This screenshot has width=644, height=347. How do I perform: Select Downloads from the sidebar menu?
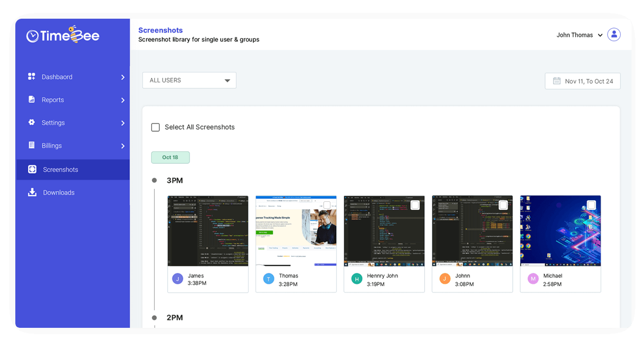point(59,192)
